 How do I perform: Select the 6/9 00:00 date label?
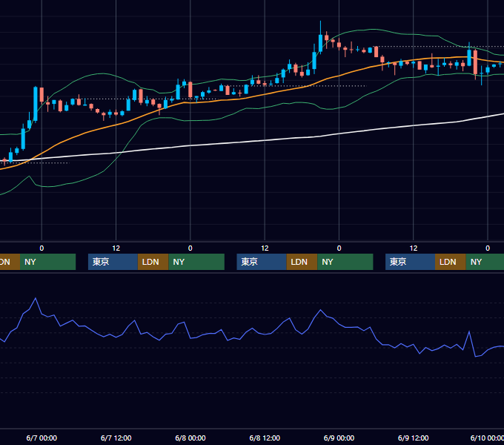click(x=339, y=438)
